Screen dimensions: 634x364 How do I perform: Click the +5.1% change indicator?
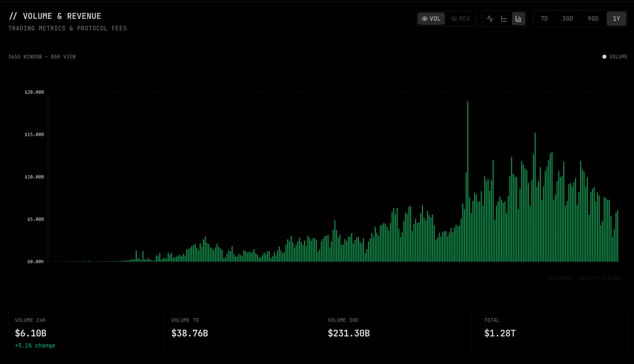point(35,346)
